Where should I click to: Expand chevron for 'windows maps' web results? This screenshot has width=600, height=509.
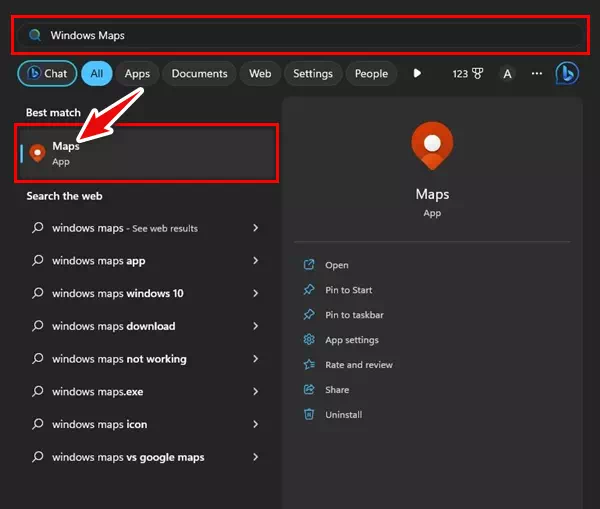256,228
